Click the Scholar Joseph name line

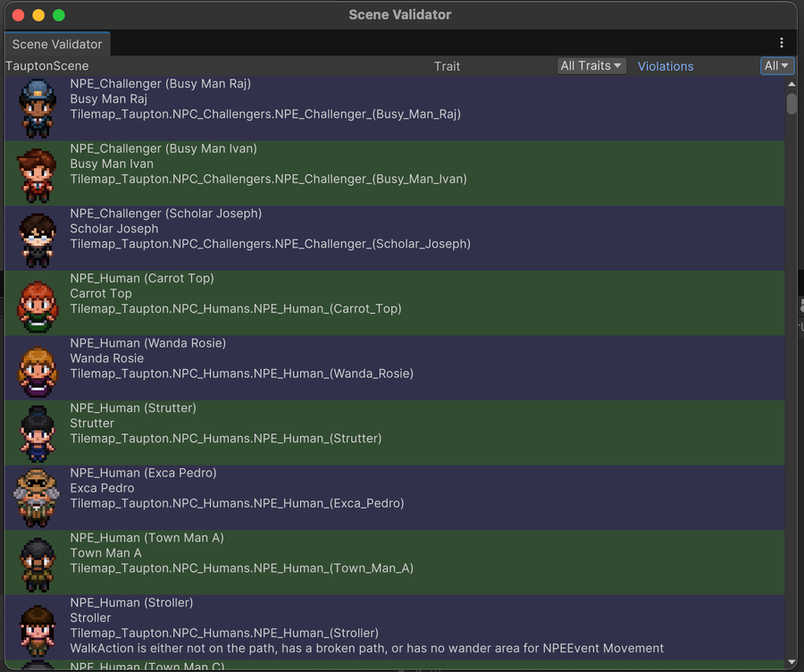[114, 229]
